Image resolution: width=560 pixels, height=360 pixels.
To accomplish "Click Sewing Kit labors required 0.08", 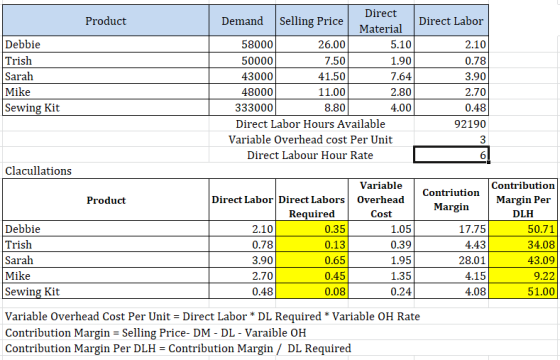I will pos(312,291).
